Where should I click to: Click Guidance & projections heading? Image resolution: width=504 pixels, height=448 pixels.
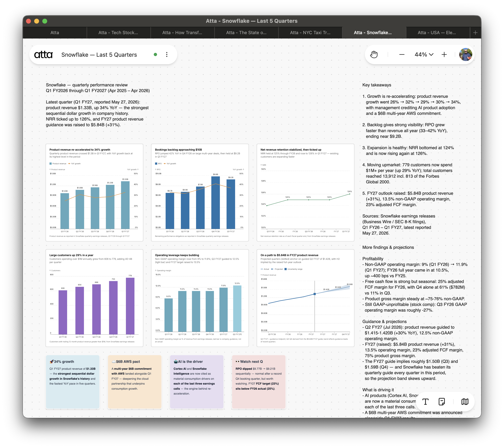click(x=384, y=322)
